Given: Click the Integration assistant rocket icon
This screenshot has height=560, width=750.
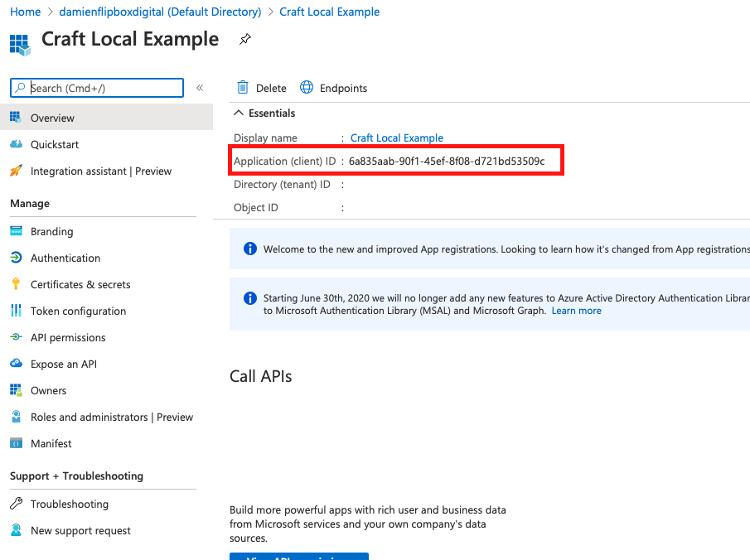Looking at the screenshot, I should (16, 171).
